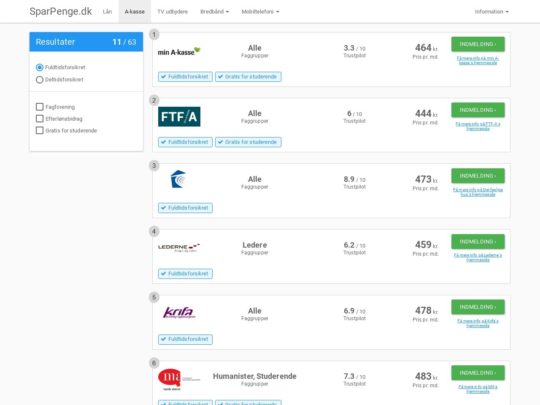This screenshot has width=540, height=405.
Task: Click the number 1 ranking badge
Action: coord(154,34)
